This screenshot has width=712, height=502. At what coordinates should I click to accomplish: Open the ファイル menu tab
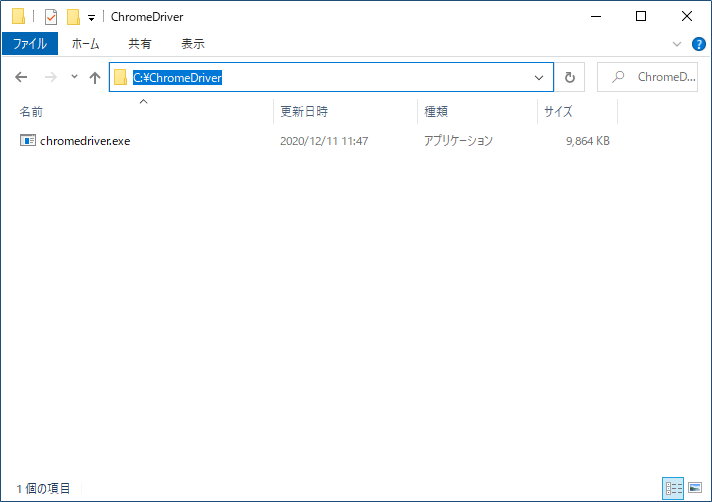click(x=30, y=44)
